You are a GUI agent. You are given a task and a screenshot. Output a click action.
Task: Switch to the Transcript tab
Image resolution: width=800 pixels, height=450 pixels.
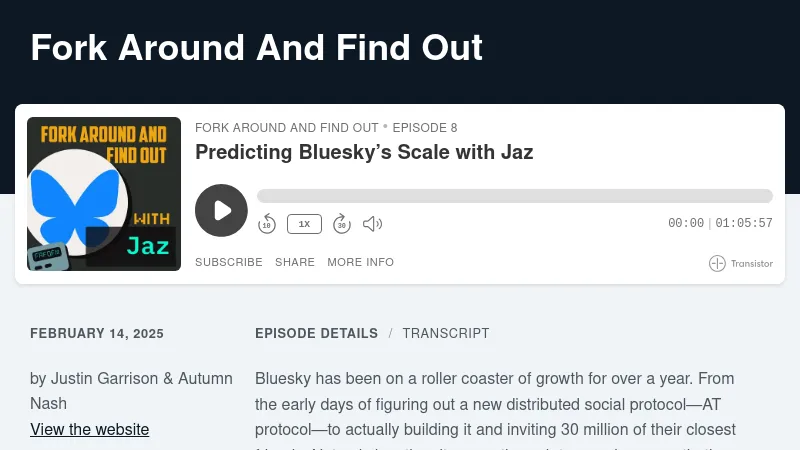446,333
